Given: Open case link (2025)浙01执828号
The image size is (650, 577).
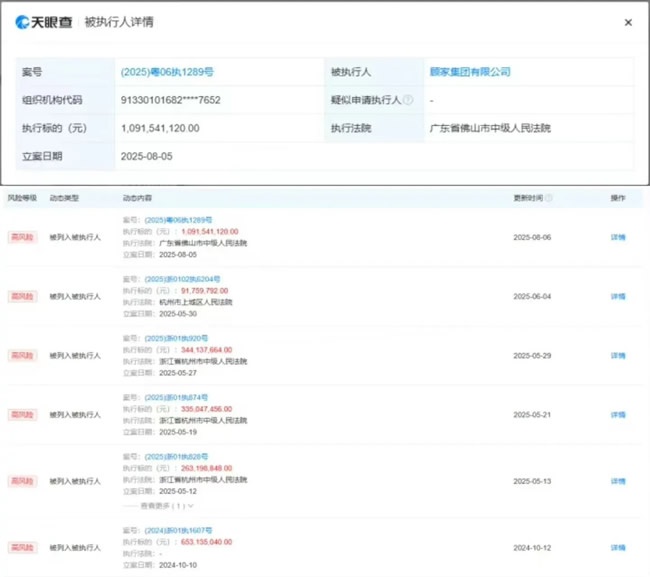Looking at the screenshot, I should [x=176, y=457].
